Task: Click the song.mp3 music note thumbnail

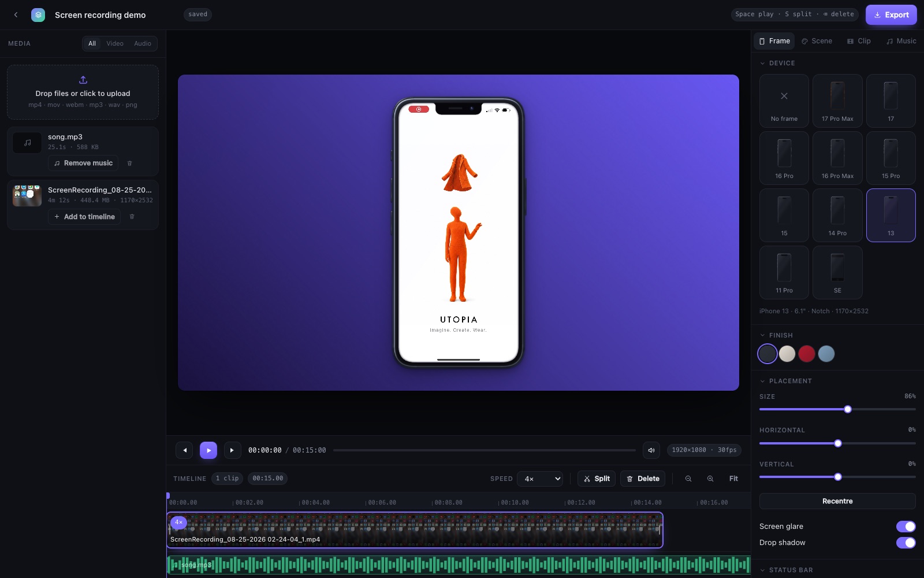Action: coord(27,143)
